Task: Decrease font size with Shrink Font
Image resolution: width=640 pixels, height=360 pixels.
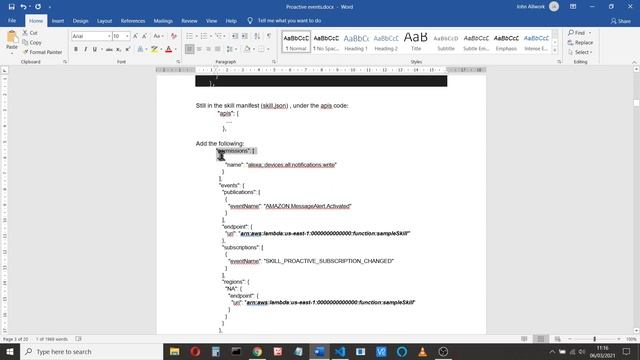Action: tap(144, 36)
